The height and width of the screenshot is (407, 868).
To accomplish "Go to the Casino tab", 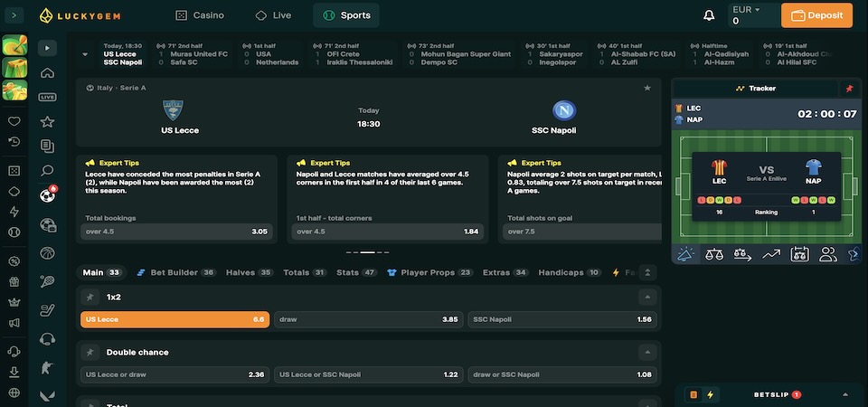I will point(199,15).
